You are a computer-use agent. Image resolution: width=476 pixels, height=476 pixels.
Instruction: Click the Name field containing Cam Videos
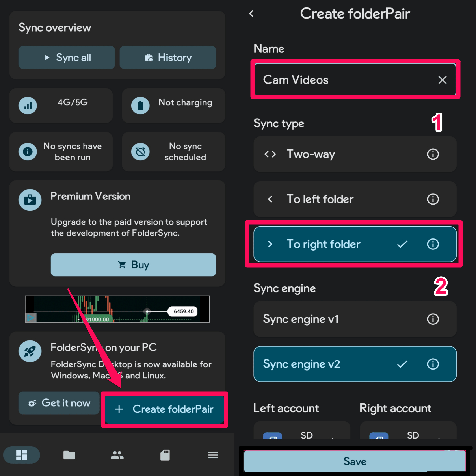[355, 79]
